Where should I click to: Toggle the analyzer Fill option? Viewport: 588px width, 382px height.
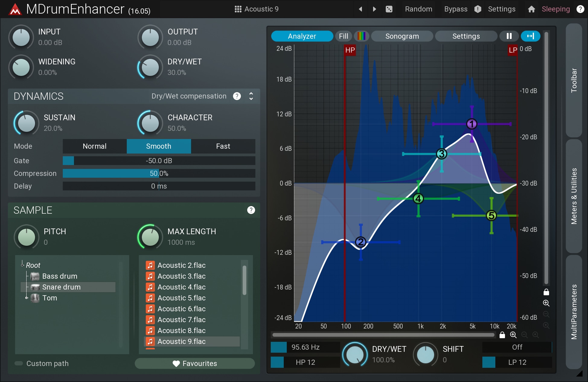(344, 36)
